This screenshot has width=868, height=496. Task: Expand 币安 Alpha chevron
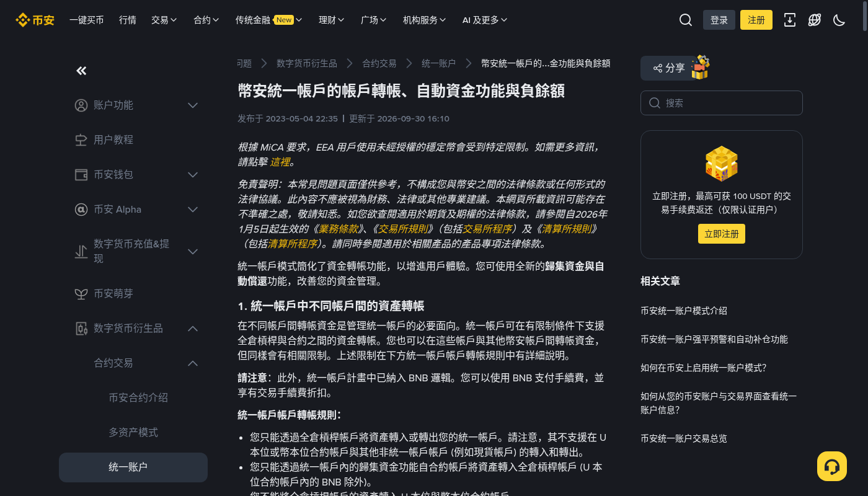193,210
